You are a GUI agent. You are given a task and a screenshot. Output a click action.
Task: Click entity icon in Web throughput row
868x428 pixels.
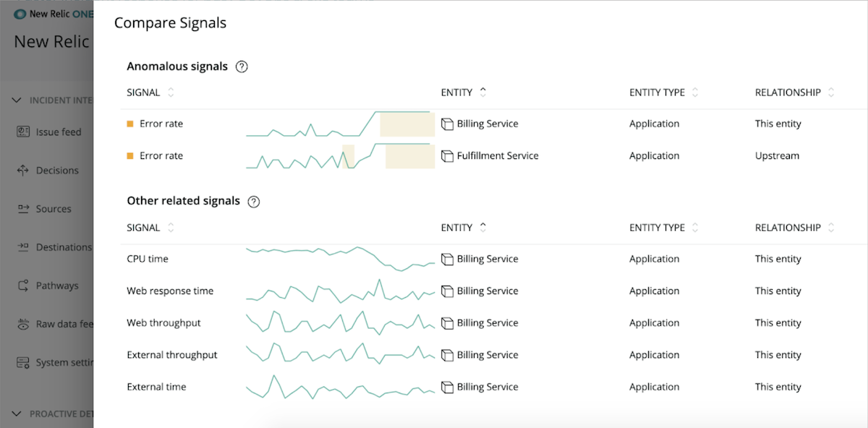[x=447, y=323]
